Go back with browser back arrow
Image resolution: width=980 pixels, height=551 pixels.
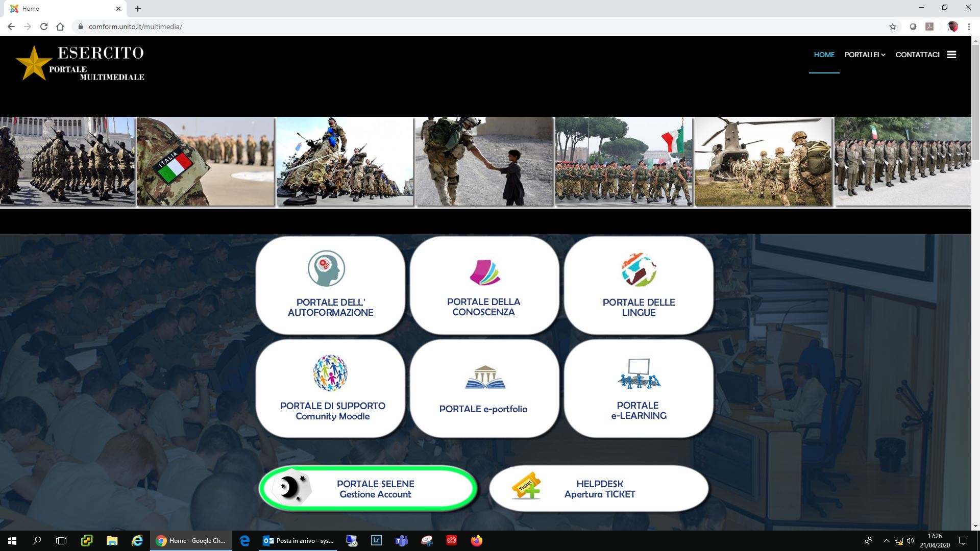(11, 27)
